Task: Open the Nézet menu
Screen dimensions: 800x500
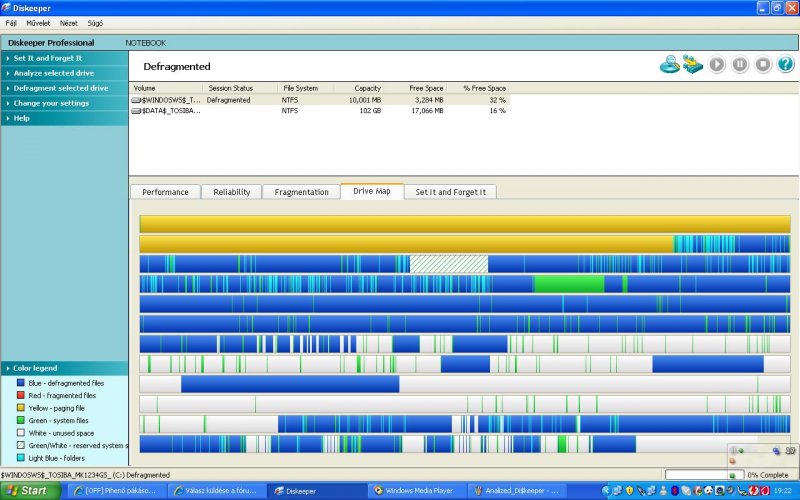Action: 68,23
